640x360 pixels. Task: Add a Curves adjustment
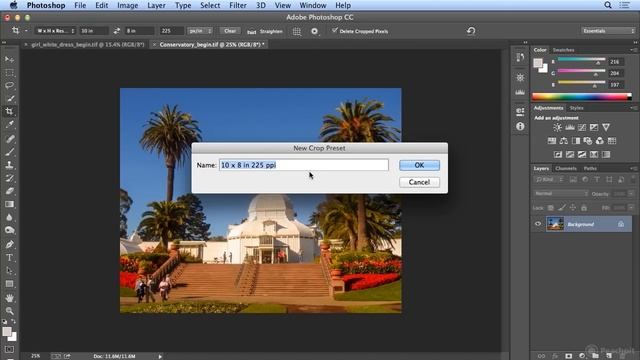coord(582,127)
